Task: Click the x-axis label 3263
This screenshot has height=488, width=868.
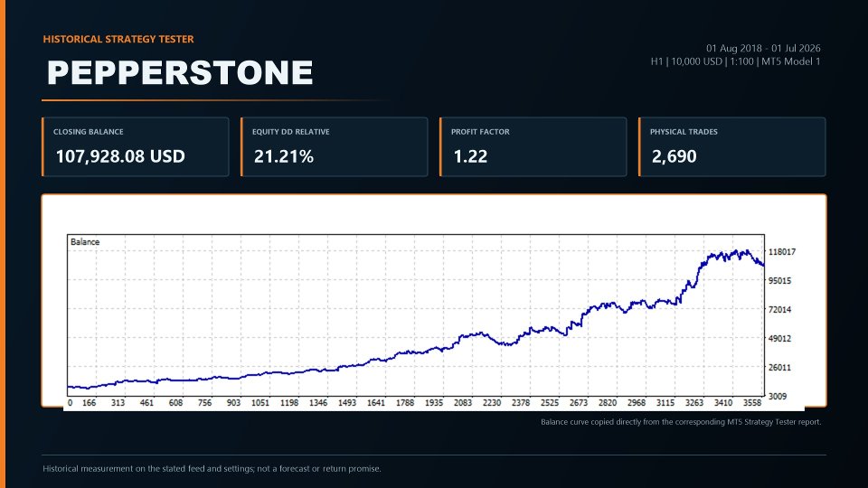Action: pyautogui.click(x=694, y=403)
